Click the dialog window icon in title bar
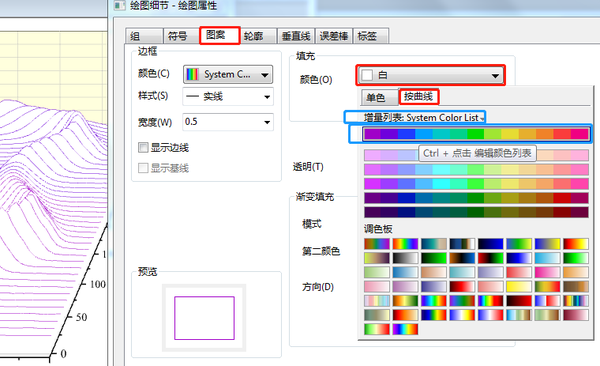The height and width of the screenshot is (366, 600). (x=120, y=6)
